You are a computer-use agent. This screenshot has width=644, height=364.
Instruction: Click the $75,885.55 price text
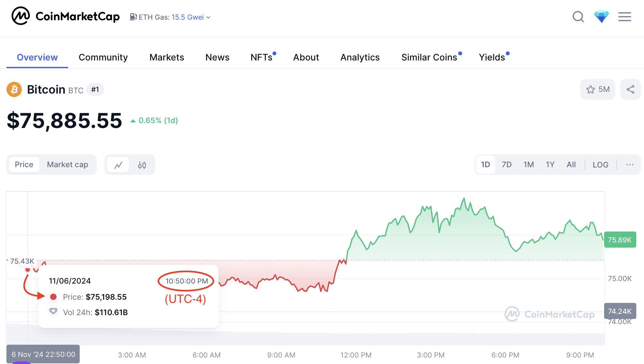[64, 121]
